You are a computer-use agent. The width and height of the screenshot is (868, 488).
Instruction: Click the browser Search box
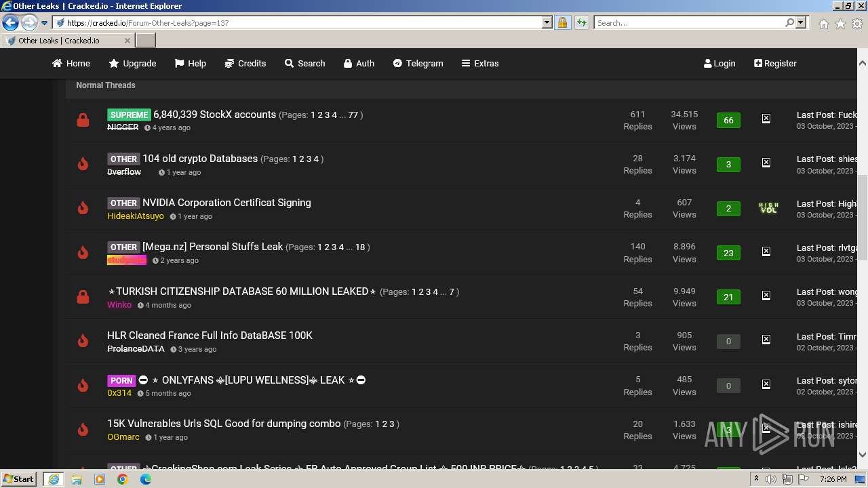tap(689, 23)
